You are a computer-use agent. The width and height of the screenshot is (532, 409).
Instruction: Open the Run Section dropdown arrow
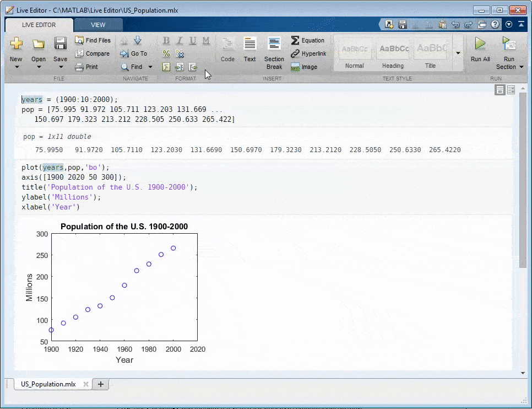click(x=522, y=67)
